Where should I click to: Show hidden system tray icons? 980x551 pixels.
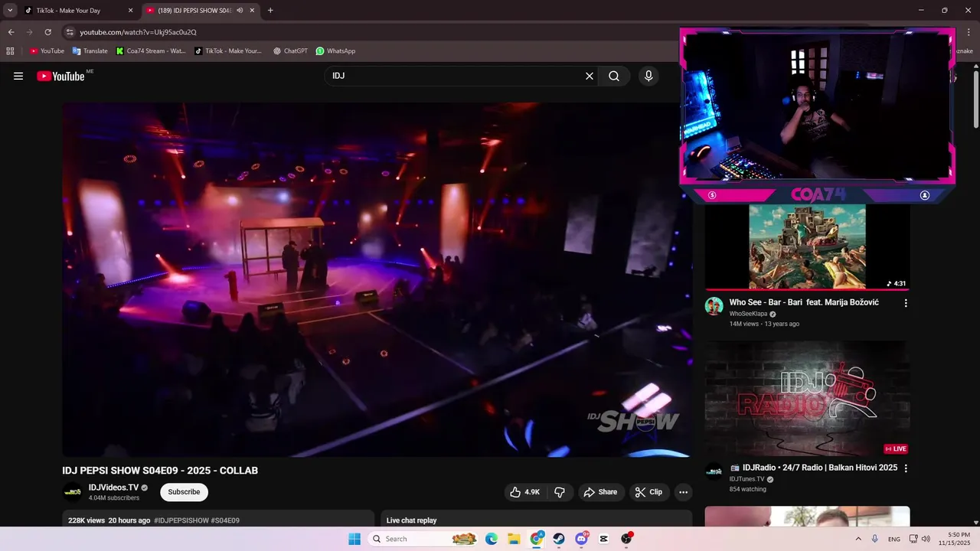coord(857,539)
